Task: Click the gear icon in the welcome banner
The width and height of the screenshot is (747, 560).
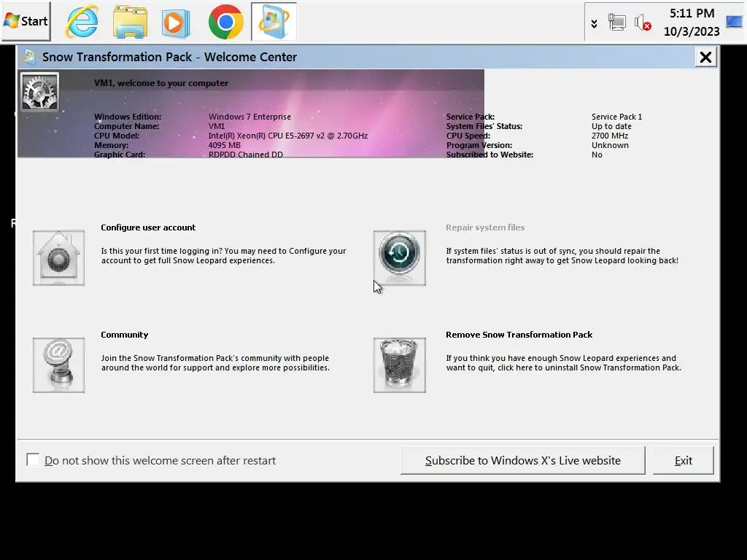Action: tap(40, 92)
